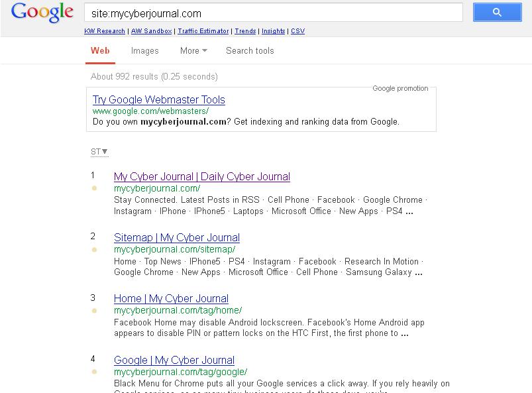Open the Traffic Estimator link
This screenshot has width=532, height=393.
point(203,31)
